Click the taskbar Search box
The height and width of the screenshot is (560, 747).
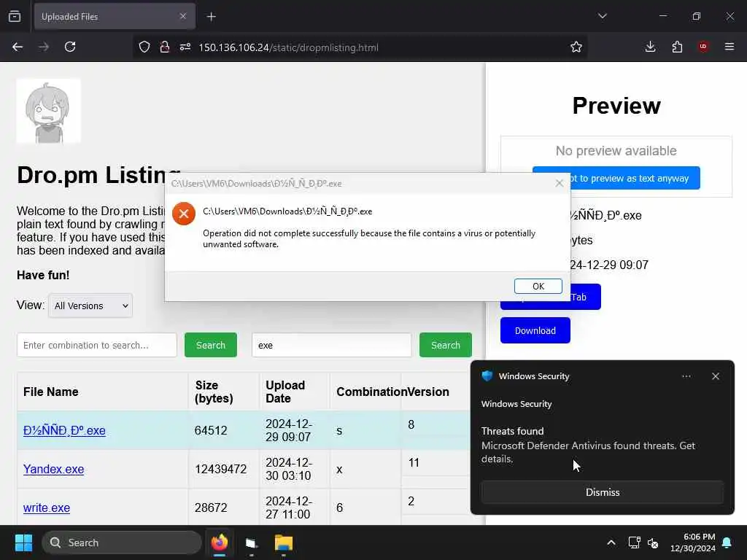pos(122,542)
